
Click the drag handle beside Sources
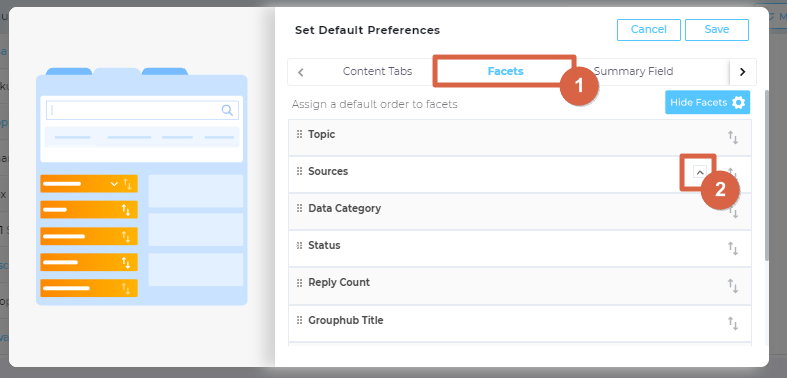tap(300, 171)
